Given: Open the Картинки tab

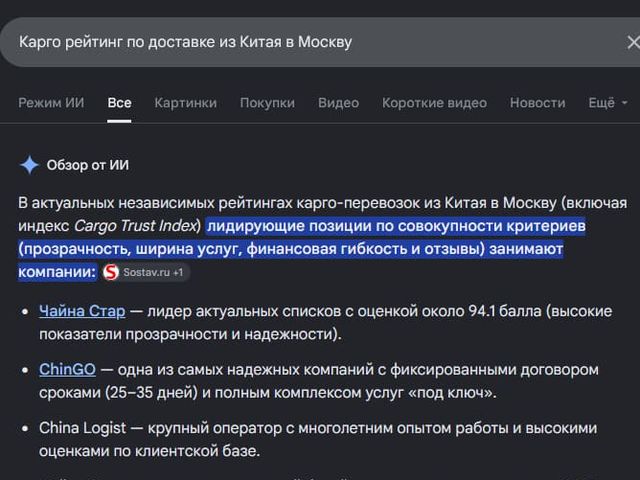Looking at the screenshot, I should (x=185, y=102).
